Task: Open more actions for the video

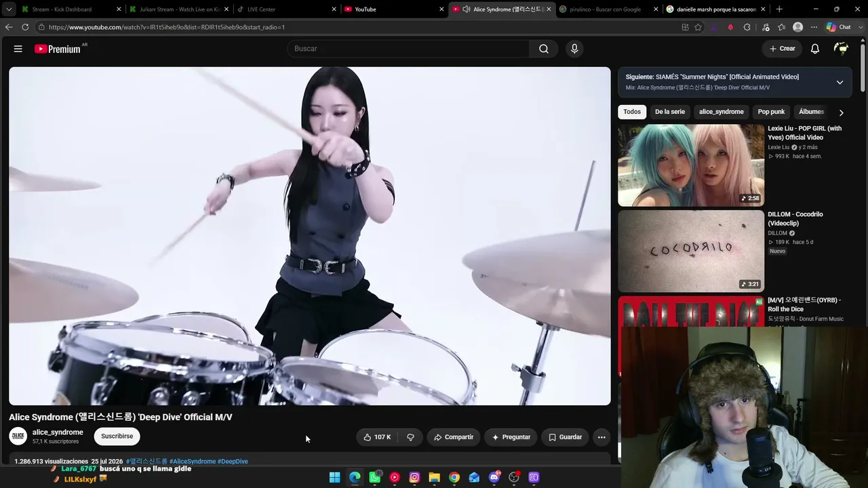Action: [x=601, y=437]
